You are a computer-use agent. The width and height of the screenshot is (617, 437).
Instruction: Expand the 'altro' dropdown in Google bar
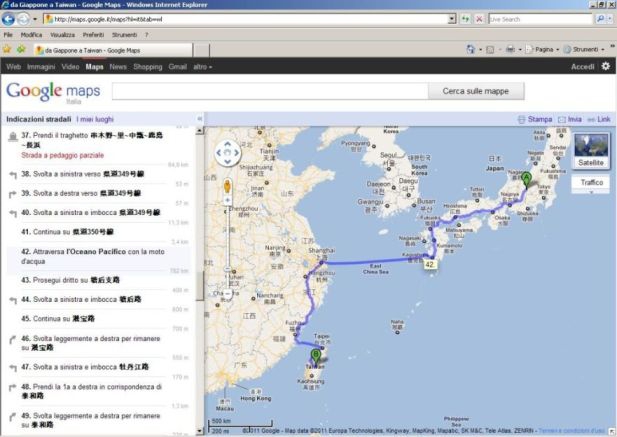202,67
